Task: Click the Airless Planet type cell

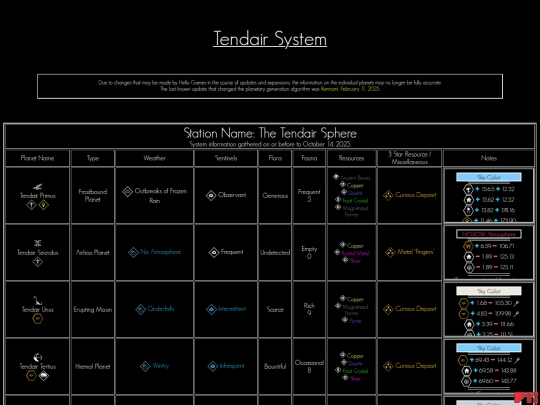Action: pyautogui.click(x=93, y=252)
